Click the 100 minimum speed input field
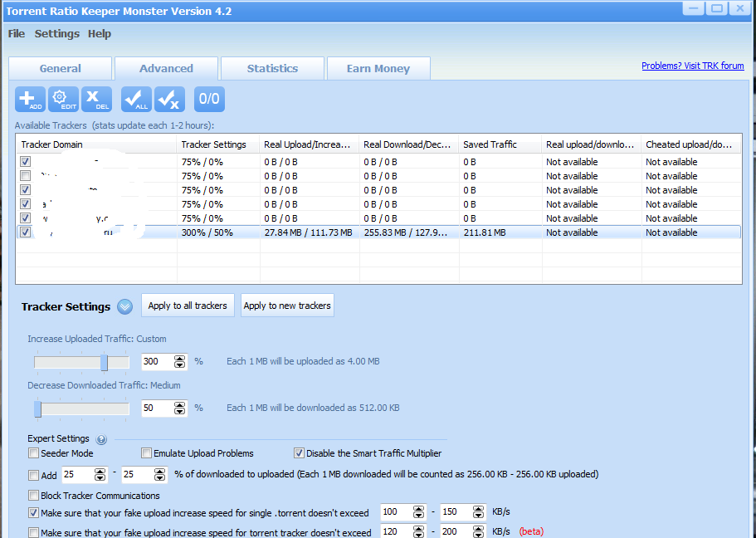756x538 pixels. pos(397,512)
